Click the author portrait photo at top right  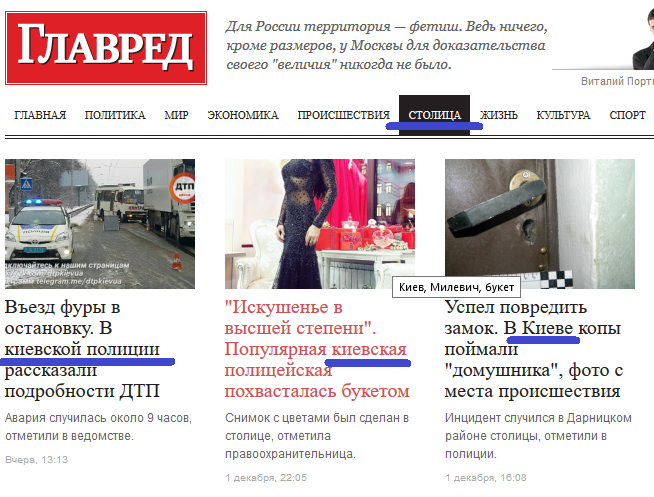[643, 39]
